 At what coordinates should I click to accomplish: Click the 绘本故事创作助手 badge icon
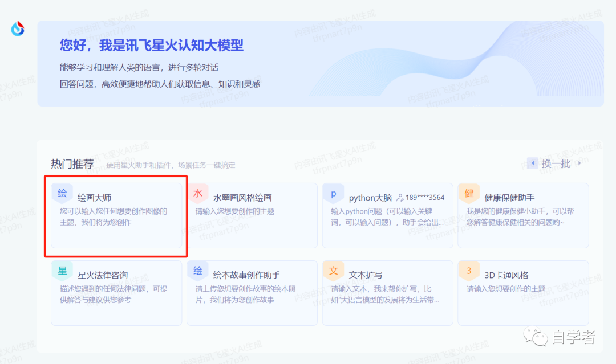198,271
